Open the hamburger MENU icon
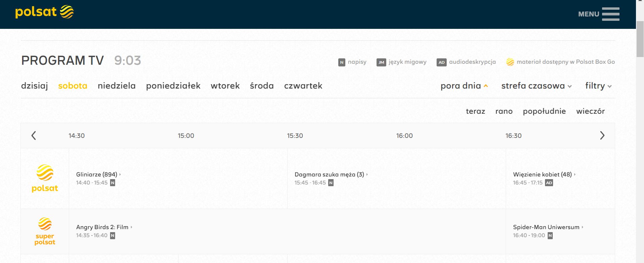The height and width of the screenshot is (263, 644). coord(610,14)
